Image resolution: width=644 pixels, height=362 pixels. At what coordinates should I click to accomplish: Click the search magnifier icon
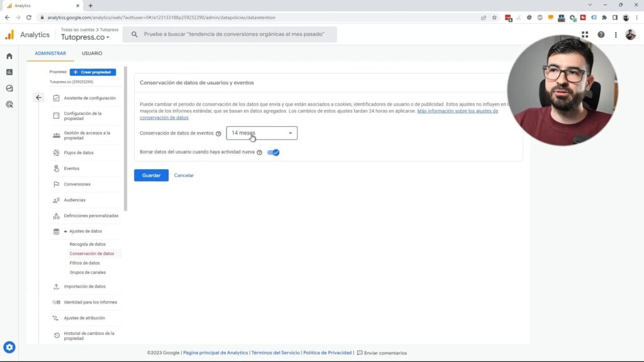click(135, 35)
